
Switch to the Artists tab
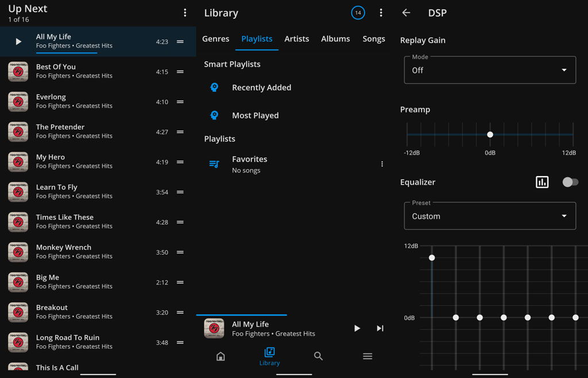[297, 39]
